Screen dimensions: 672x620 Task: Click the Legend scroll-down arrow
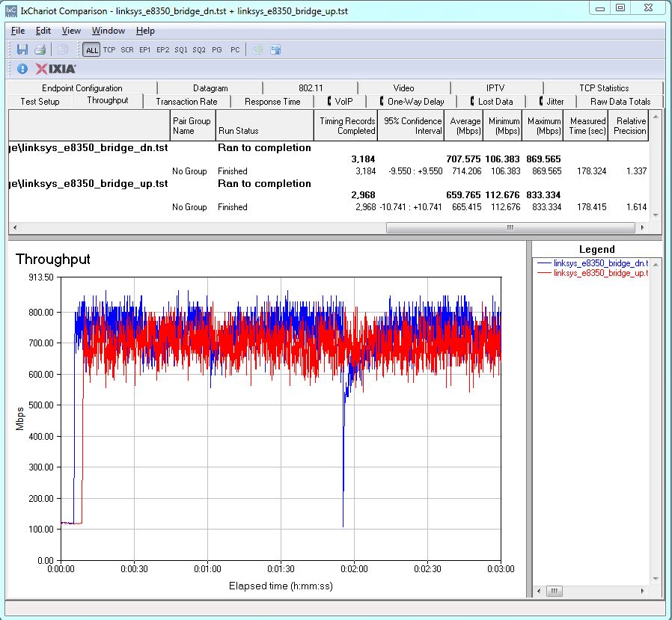(x=656, y=578)
